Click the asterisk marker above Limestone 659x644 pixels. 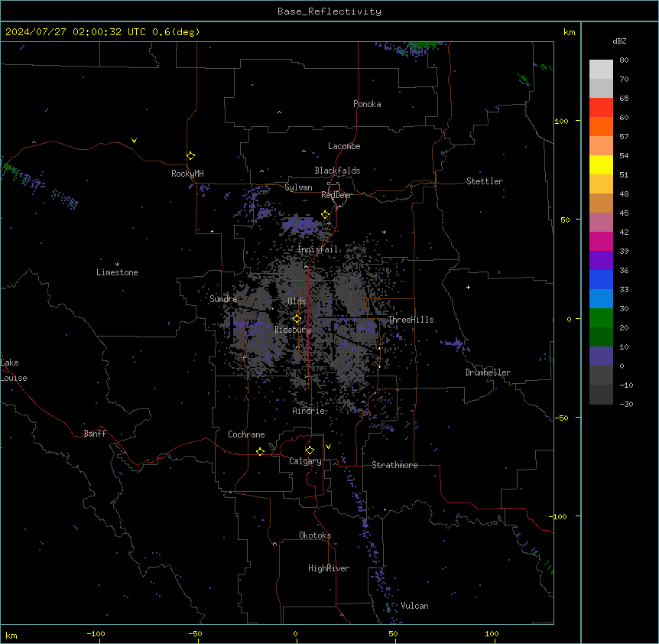[117, 265]
